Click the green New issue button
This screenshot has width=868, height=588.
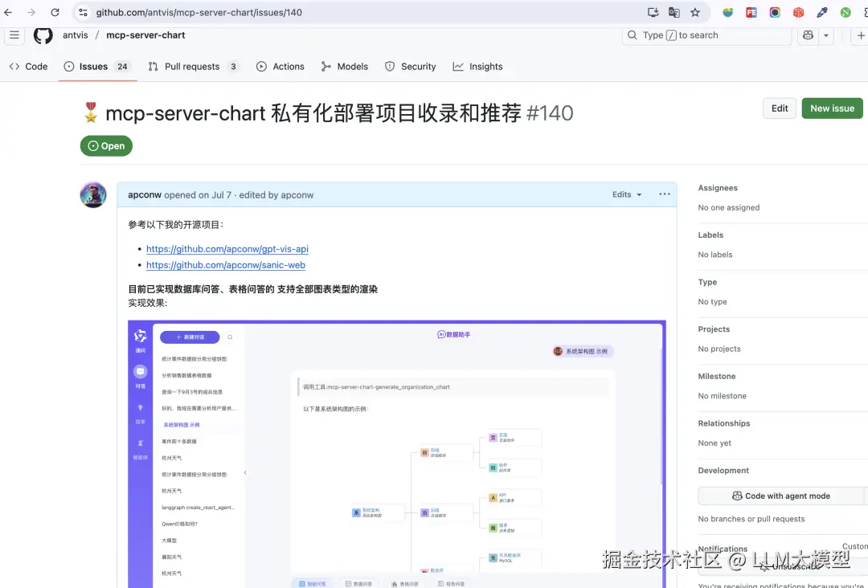pos(832,108)
